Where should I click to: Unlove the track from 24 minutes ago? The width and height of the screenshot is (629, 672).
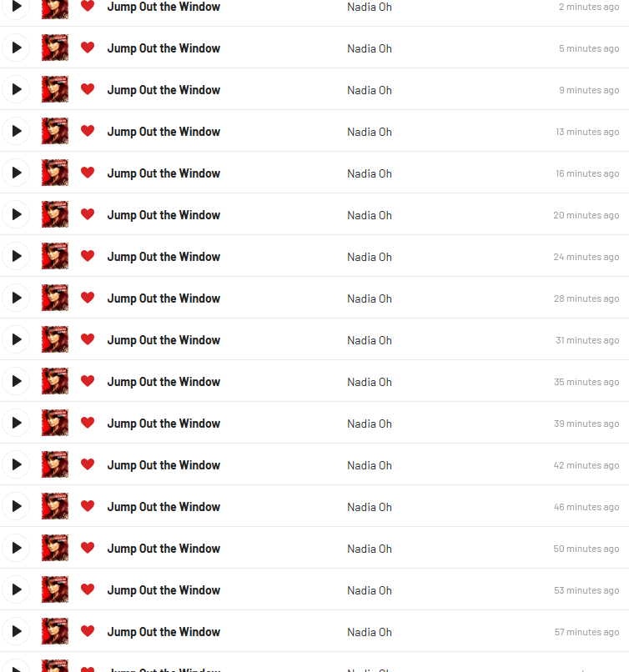[88, 256]
